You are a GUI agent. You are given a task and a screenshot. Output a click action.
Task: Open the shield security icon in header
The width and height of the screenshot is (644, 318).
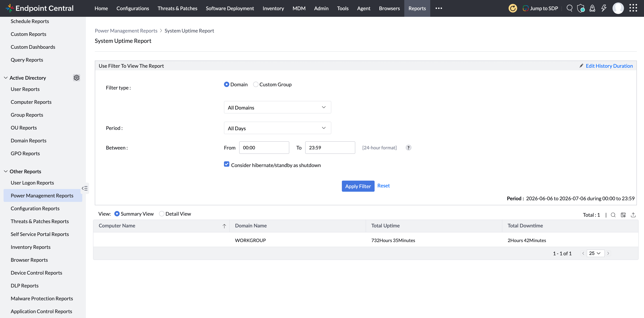[581, 8]
